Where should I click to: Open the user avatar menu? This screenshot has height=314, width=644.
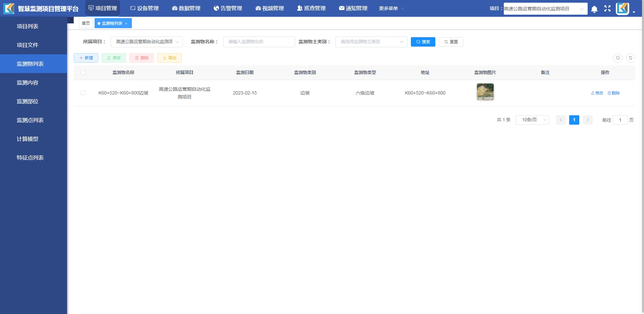click(623, 9)
